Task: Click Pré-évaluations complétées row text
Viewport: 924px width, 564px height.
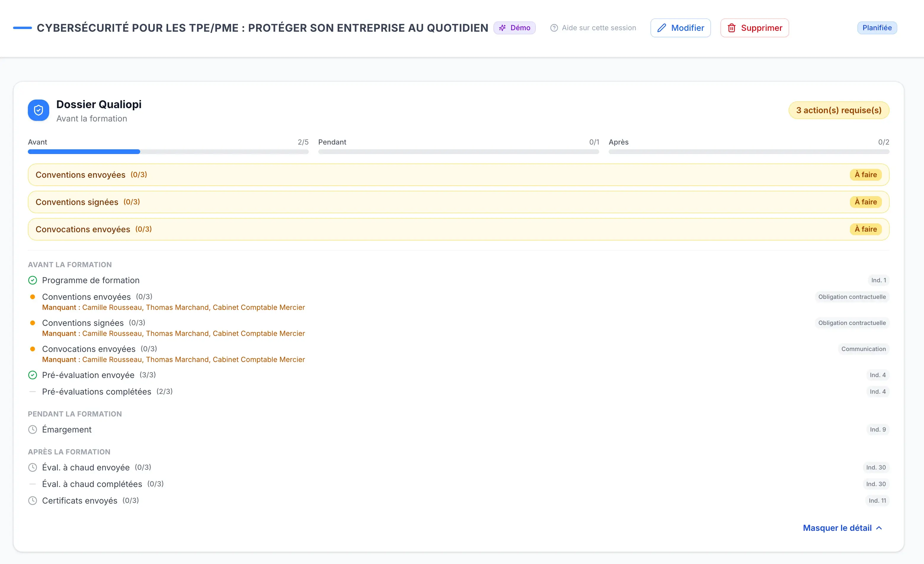Action: pos(97,392)
